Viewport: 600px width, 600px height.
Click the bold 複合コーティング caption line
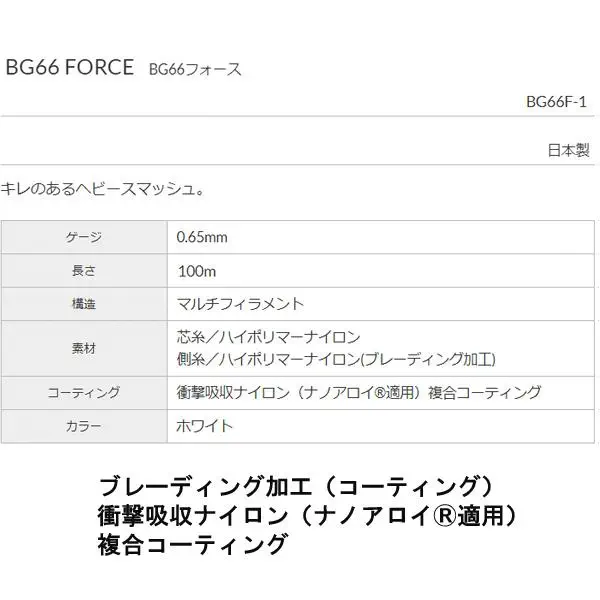tap(192, 545)
